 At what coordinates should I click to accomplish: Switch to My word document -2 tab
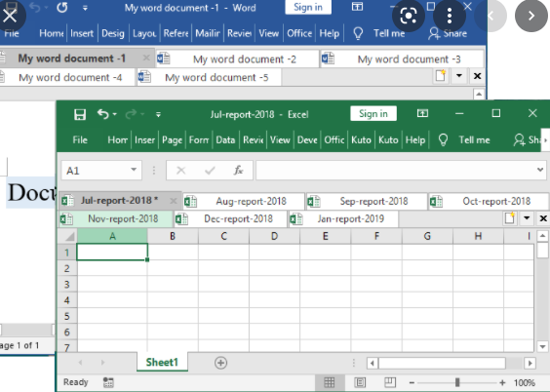[x=237, y=59]
